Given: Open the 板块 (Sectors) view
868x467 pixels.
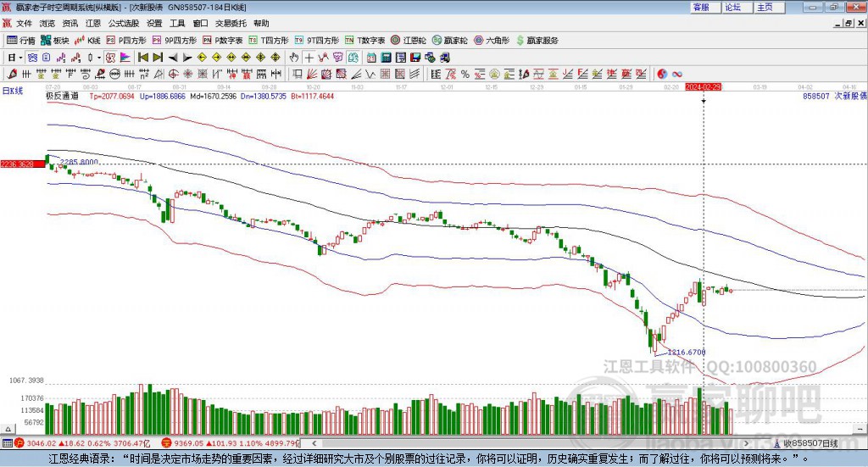Looking at the screenshot, I should (x=55, y=40).
